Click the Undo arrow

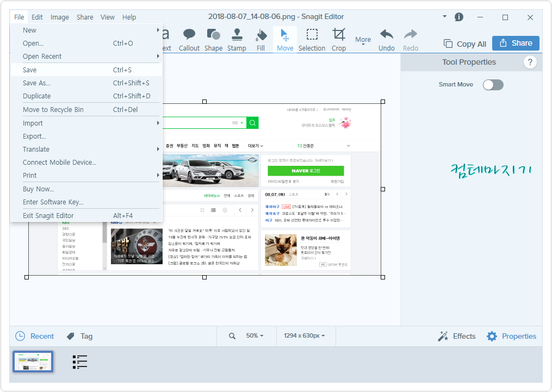(x=387, y=40)
